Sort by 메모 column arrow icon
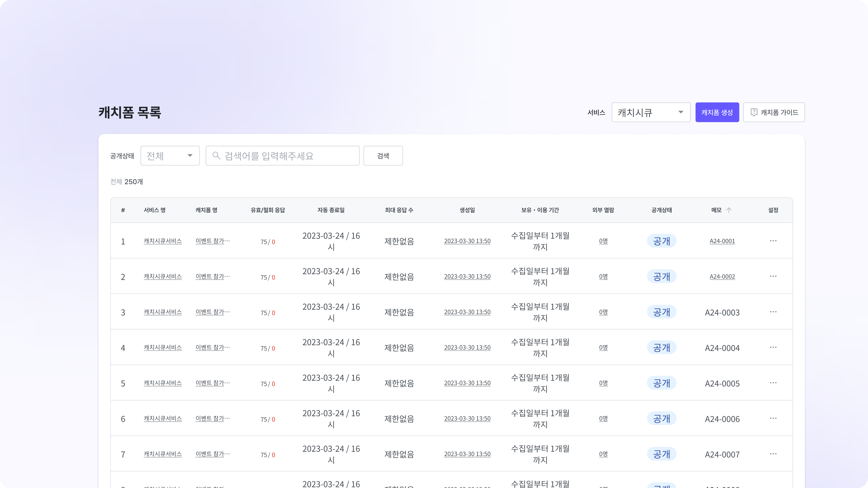 pyautogui.click(x=729, y=210)
